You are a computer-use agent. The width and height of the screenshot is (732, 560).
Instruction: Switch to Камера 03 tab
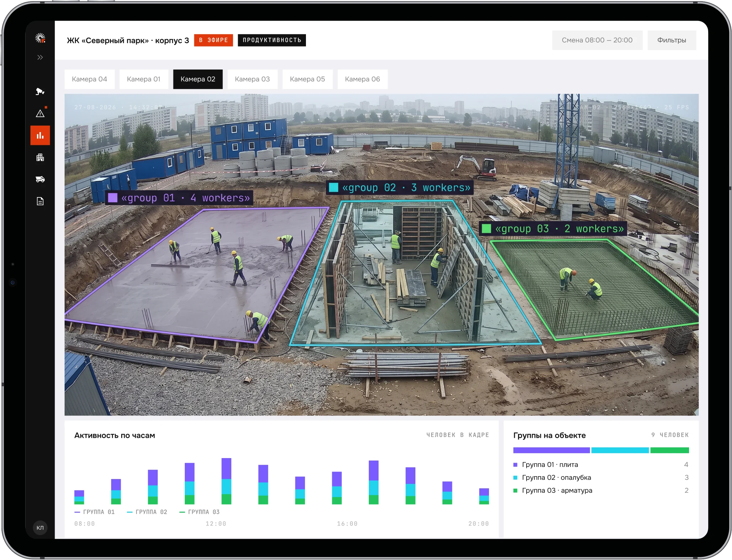(x=252, y=79)
